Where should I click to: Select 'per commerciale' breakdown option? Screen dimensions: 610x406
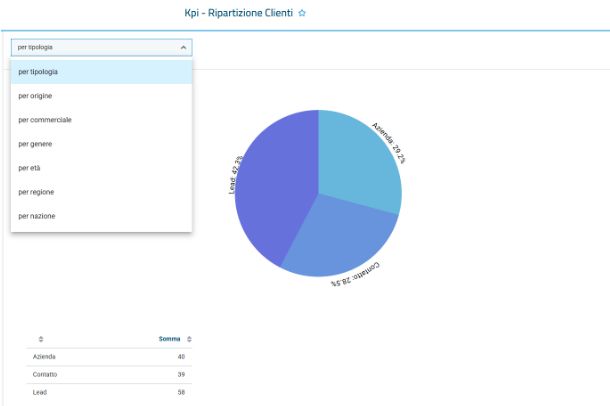[x=101, y=120]
